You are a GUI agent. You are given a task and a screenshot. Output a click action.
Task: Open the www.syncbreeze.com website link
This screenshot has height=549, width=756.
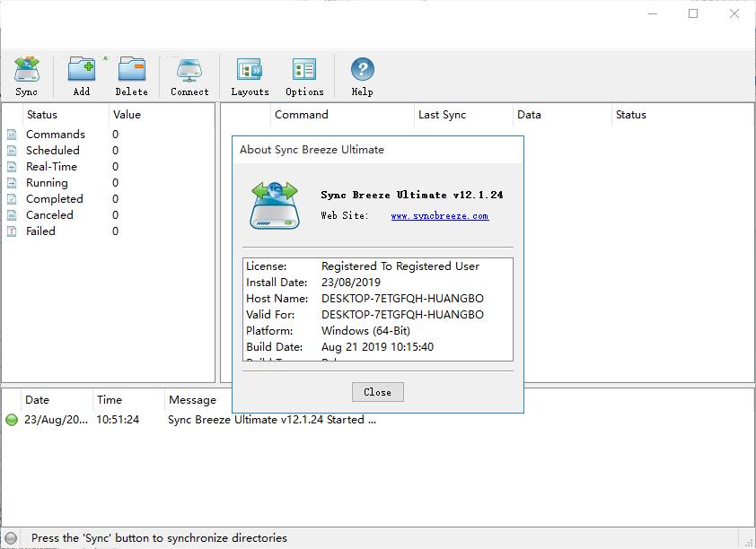[439, 216]
